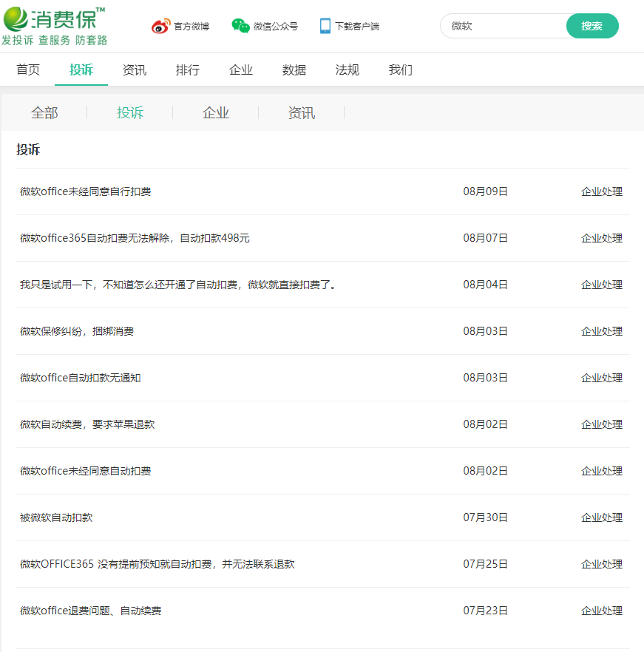The width and height of the screenshot is (644, 652).
Task: Click the 投诉 section heading
Action: [28, 149]
